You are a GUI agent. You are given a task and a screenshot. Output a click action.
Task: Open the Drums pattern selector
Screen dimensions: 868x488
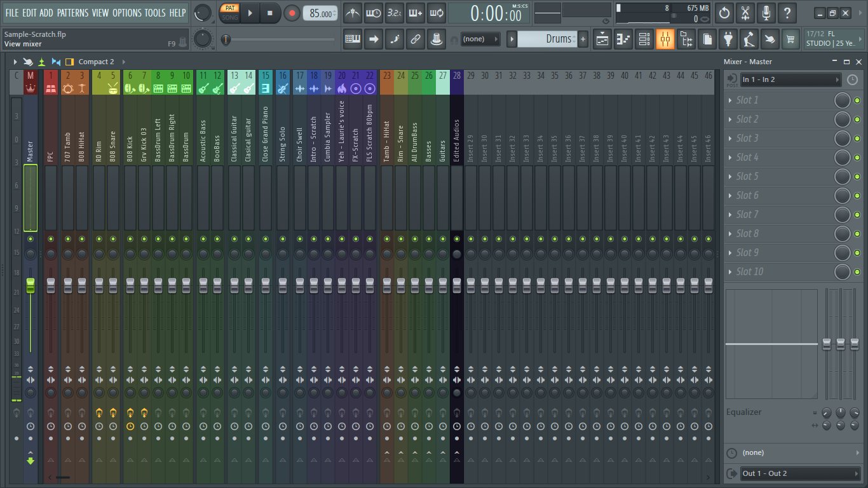[547, 39]
